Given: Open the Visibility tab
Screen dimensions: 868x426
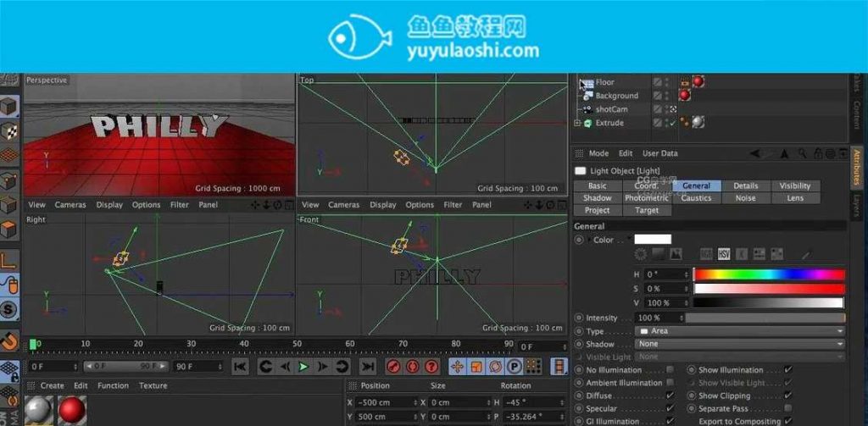Looking at the screenshot, I should click(795, 185).
